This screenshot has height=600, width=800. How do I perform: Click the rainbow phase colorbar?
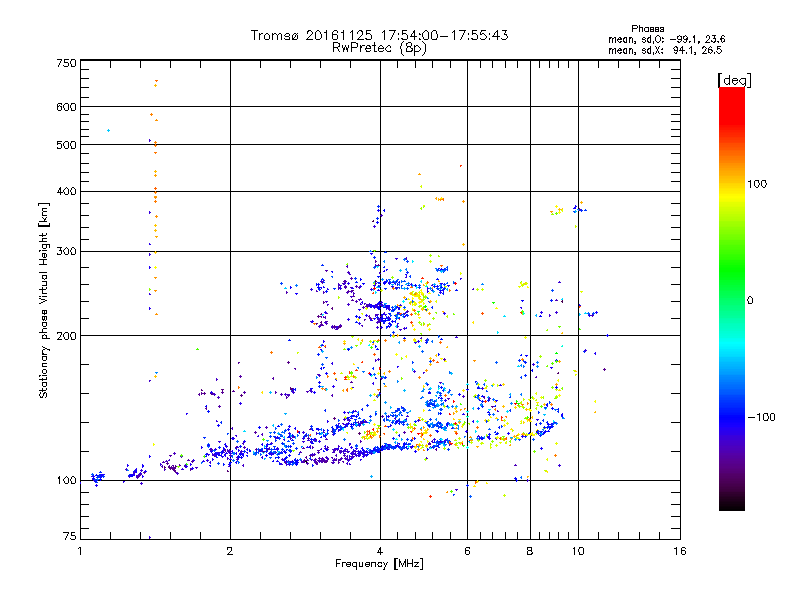click(x=732, y=299)
